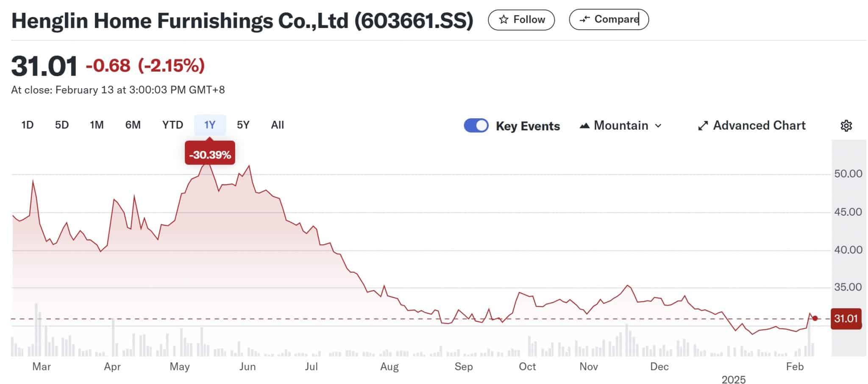The width and height of the screenshot is (868, 384).
Task: Click the 31.01 current price label on axis
Action: [846, 319]
